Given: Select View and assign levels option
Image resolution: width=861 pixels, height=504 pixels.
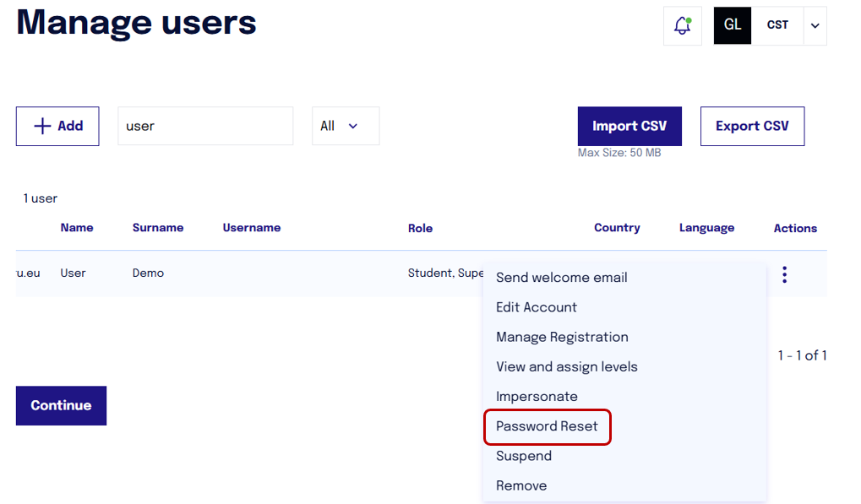Looking at the screenshot, I should pos(566,366).
